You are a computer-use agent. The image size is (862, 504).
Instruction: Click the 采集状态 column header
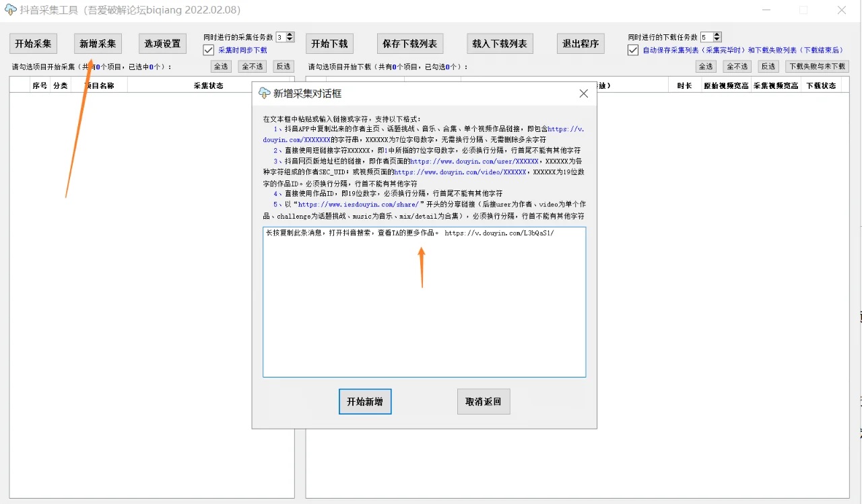[208, 85]
